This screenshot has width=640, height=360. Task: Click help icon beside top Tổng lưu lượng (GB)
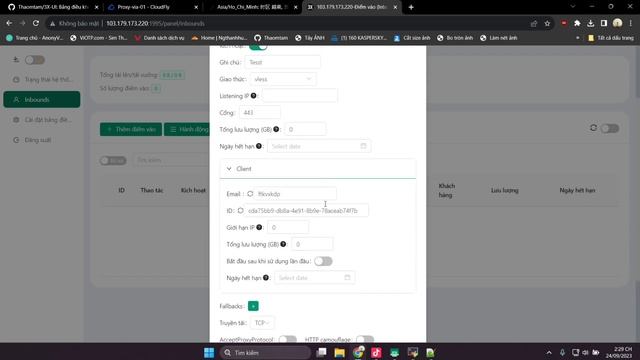(276, 129)
